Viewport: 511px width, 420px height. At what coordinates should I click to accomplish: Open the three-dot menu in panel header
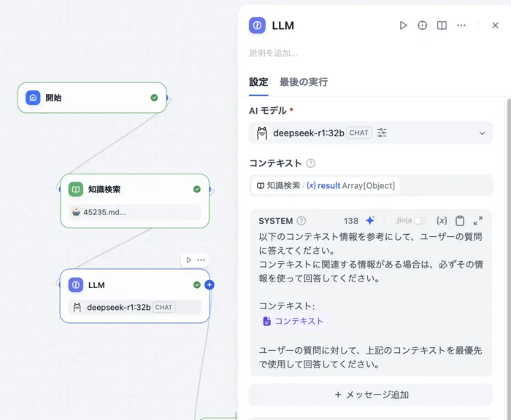461,26
